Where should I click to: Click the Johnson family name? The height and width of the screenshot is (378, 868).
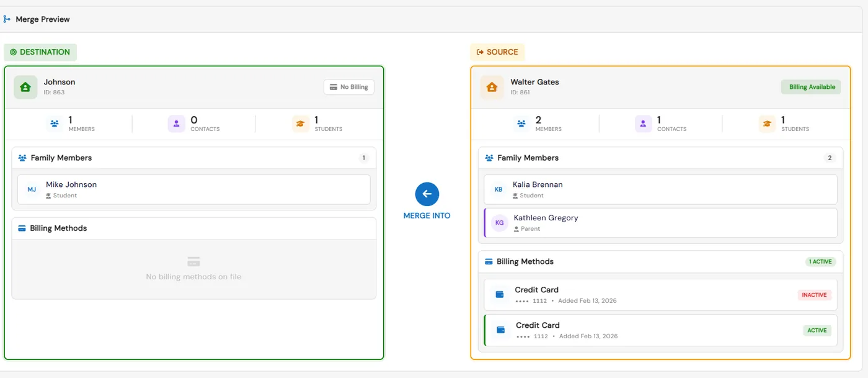tap(60, 82)
